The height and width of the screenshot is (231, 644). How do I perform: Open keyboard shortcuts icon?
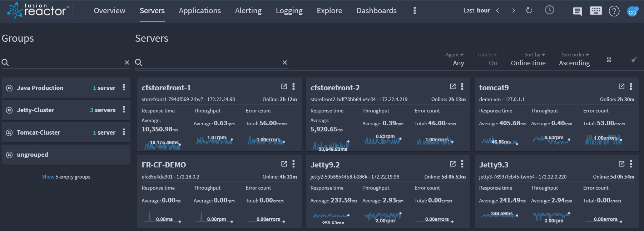[596, 11]
